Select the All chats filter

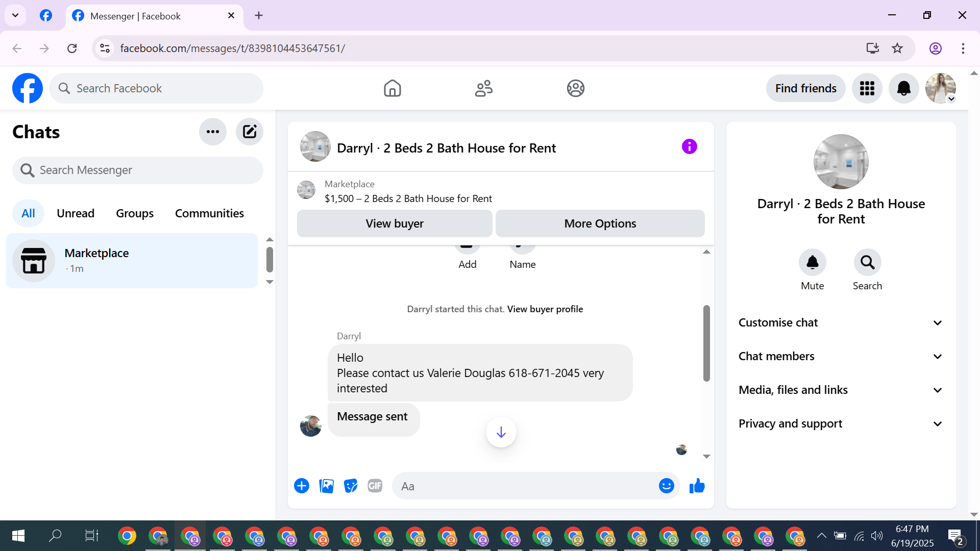(x=28, y=213)
